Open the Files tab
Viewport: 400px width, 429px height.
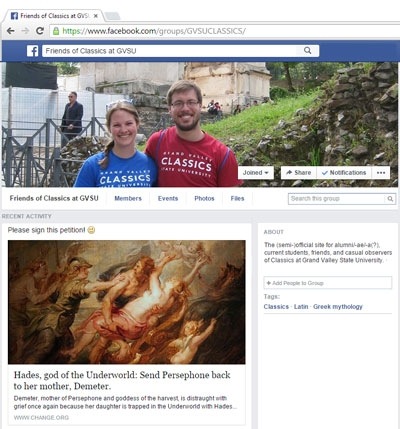(237, 198)
